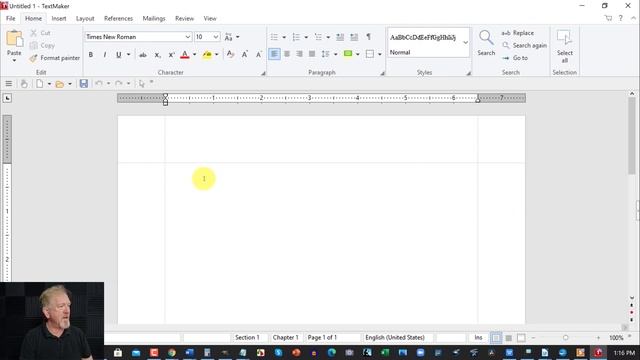Expand the Styles gallery dropdown

465,42
